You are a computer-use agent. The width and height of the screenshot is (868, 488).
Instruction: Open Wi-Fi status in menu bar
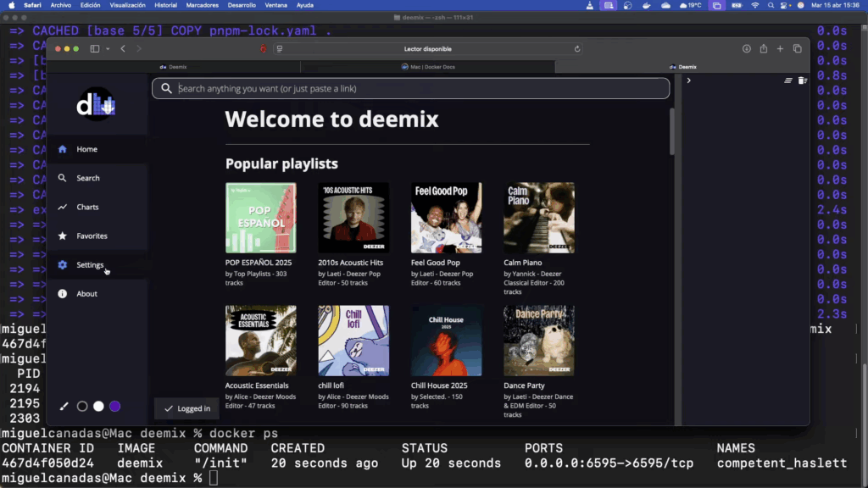click(x=755, y=5)
